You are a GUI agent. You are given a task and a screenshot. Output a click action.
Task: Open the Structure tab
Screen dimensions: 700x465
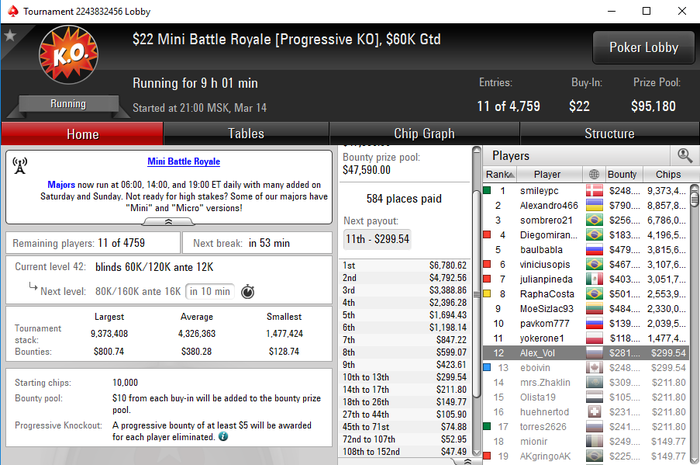click(609, 133)
